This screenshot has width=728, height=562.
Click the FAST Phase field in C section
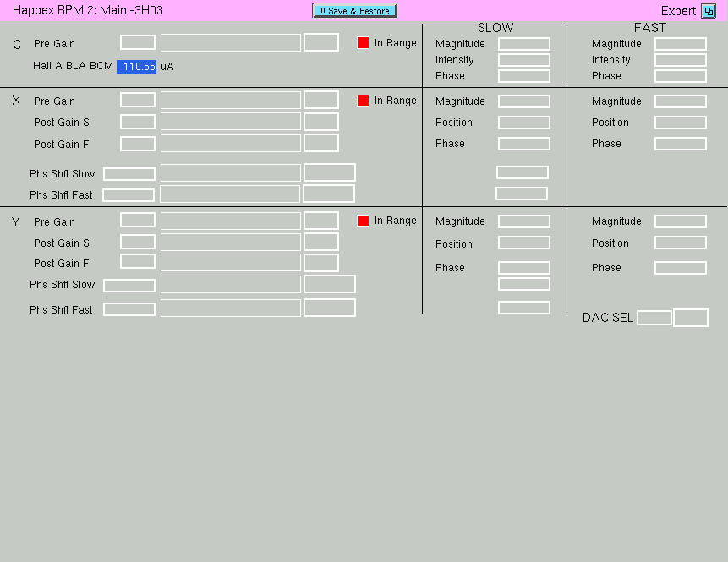pos(681,76)
